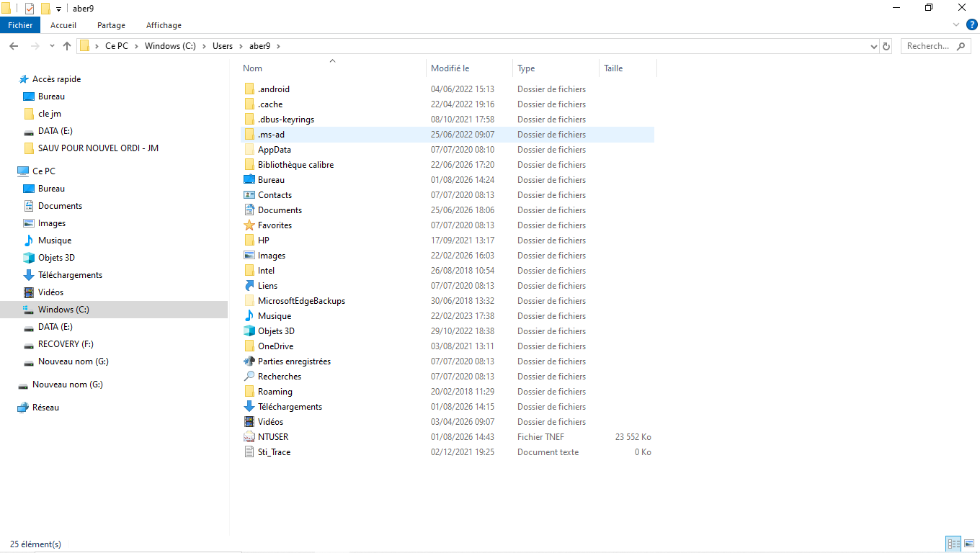Screen dimensions: 980x553
Task: Sort by the Type column header
Action: (x=526, y=68)
